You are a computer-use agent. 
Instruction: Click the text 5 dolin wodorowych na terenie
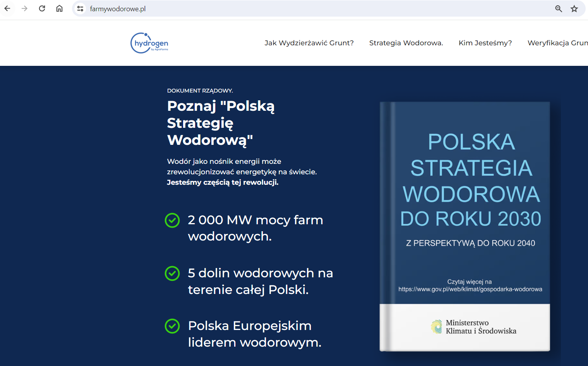261,281
